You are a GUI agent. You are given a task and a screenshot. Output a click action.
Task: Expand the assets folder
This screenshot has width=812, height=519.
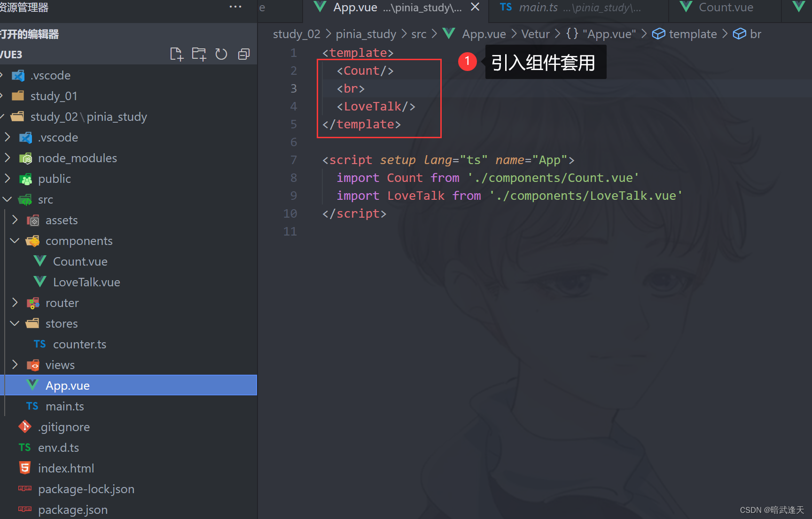click(x=15, y=220)
